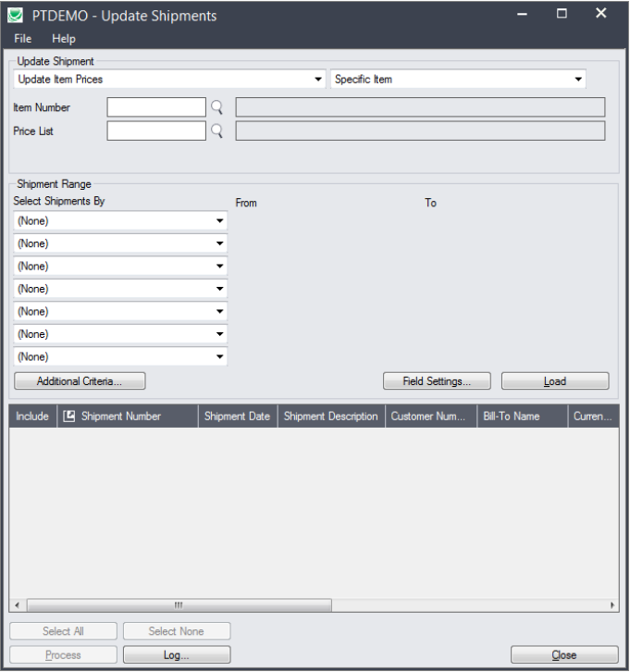The height and width of the screenshot is (672, 630).
Task: Open the Specific Item dropdown
Action: (458, 80)
